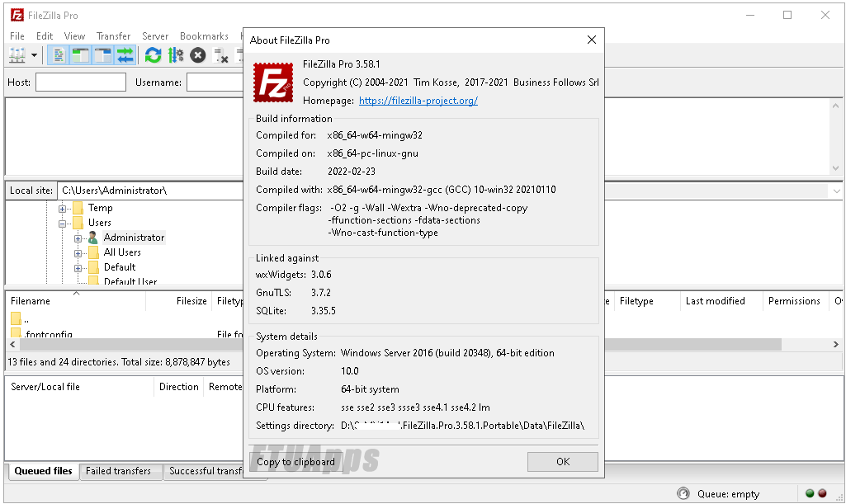
Task: Open the Site Manager icon
Action: click(17, 55)
